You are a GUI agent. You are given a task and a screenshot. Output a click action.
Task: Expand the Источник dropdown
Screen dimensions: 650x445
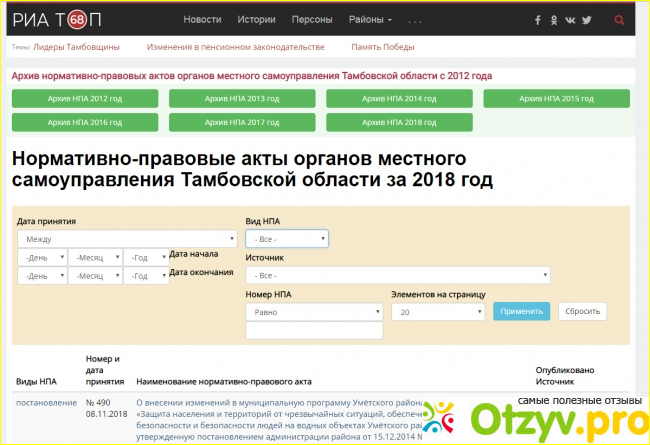coord(397,275)
